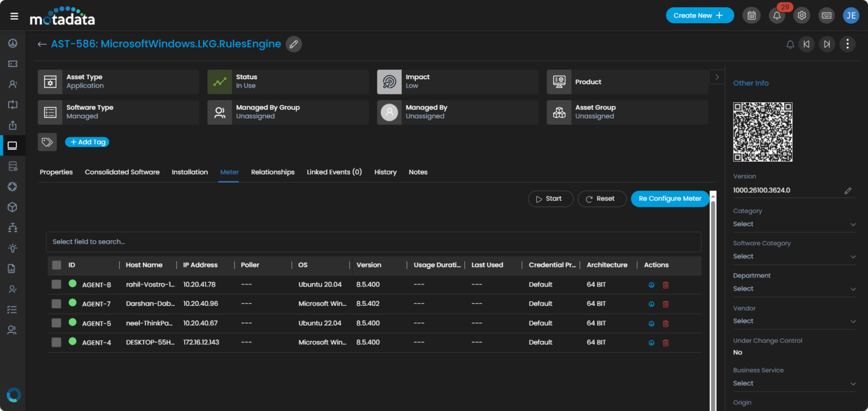Open the Category dropdown

point(794,224)
